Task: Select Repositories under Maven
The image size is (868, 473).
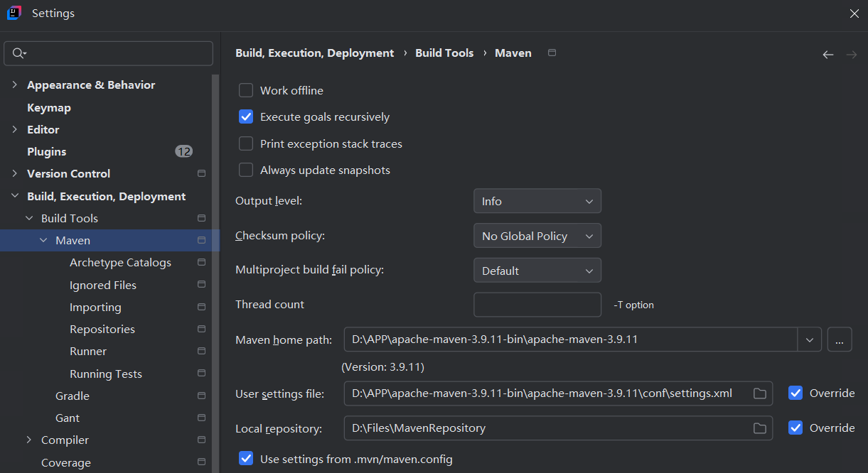Action: [102, 330]
